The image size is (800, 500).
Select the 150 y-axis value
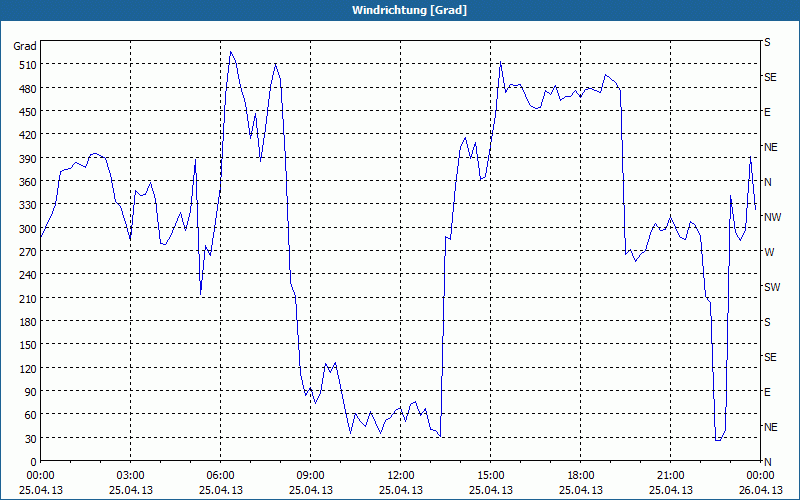pyautogui.click(x=28, y=345)
